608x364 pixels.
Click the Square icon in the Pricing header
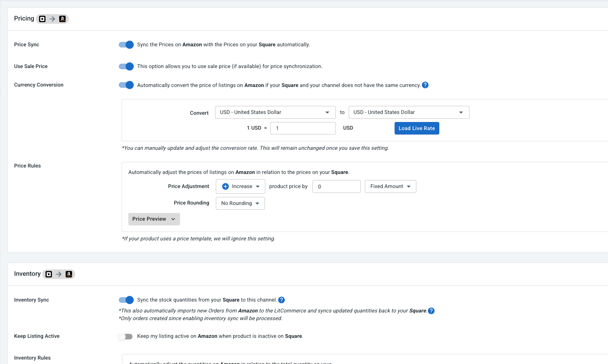(42, 19)
